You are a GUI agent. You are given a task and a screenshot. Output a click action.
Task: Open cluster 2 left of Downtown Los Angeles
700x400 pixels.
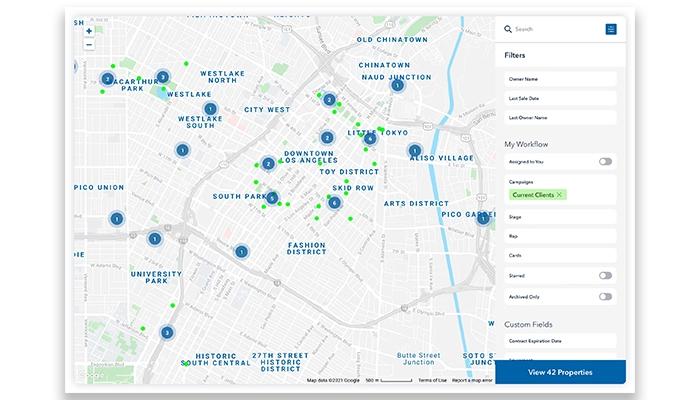[x=268, y=164]
